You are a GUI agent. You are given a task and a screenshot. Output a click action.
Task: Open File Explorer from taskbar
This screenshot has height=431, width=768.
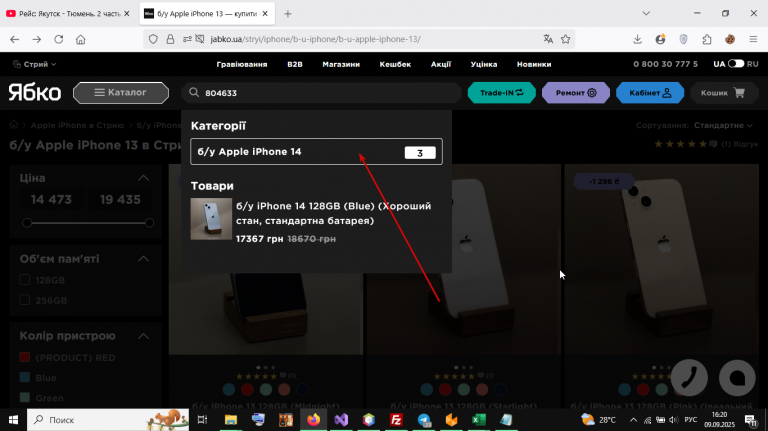(230, 420)
